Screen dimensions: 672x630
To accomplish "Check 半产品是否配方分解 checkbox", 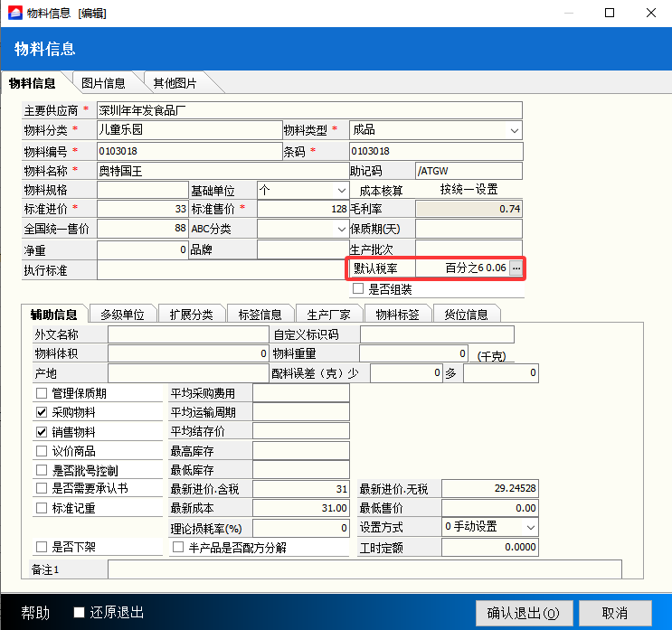I will [178, 547].
